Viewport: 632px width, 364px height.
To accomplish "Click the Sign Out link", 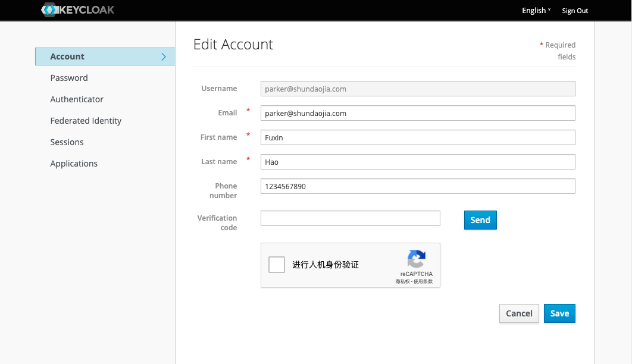I will (x=575, y=11).
